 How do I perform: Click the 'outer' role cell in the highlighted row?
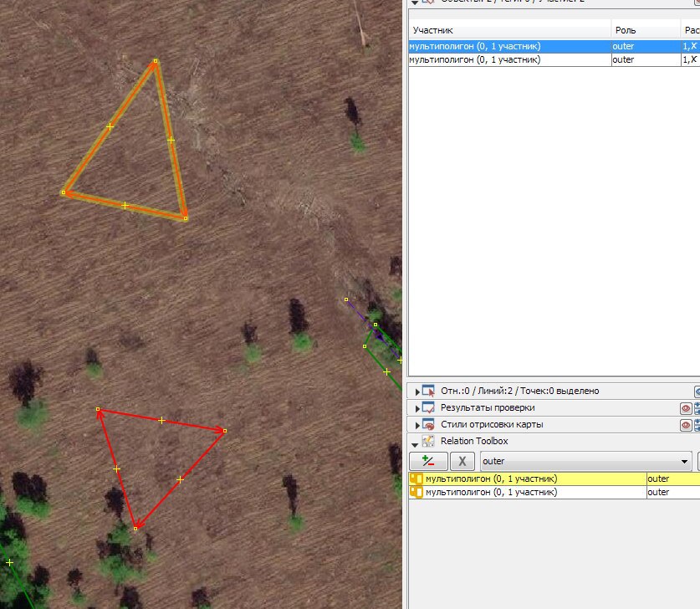pos(646,46)
